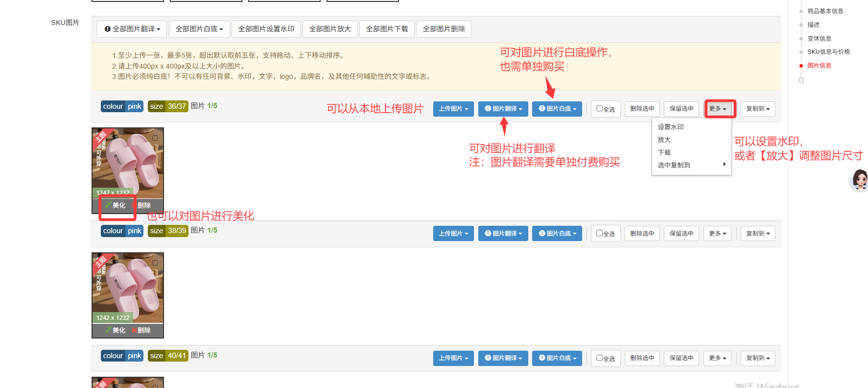Tick the 全选 checkbox in the 36/37 row
This screenshot has height=388, width=868.
[x=599, y=109]
